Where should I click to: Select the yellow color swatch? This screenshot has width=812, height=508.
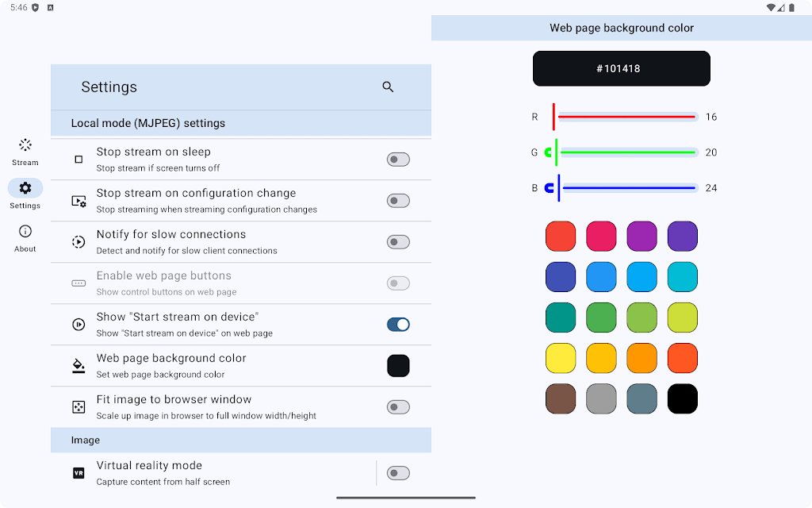561,358
